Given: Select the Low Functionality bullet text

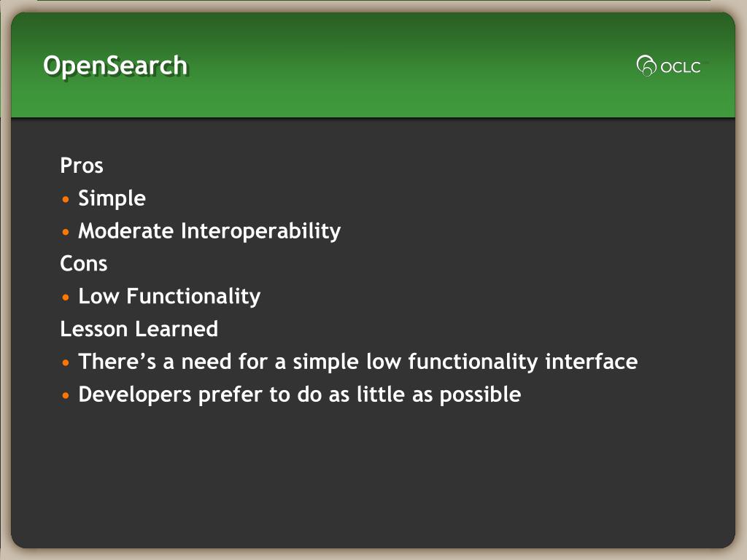Looking at the screenshot, I should [x=169, y=296].
